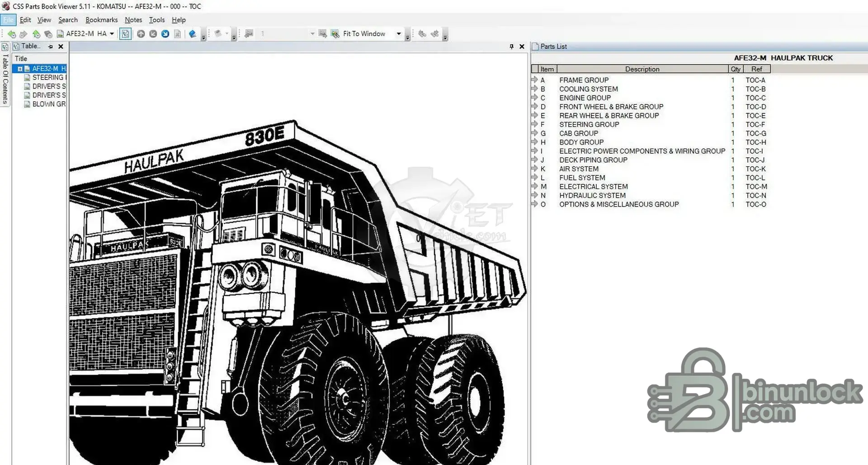Click the arrow icon beside item A

[x=534, y=80]
